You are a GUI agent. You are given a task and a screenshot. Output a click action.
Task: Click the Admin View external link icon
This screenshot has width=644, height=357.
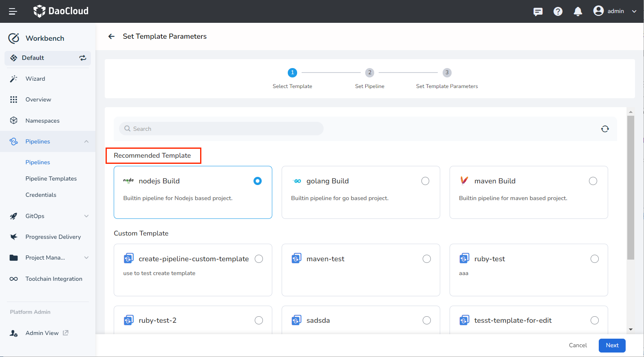click(66, 333)
